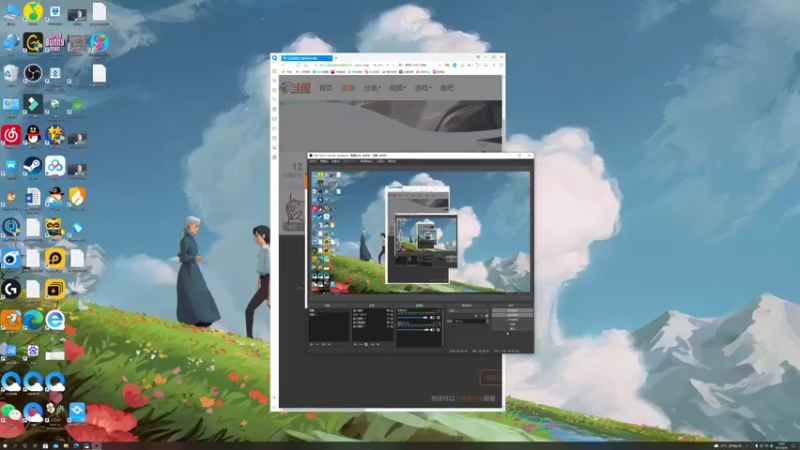
Task: Click the taskbar search icon
Action: (15, 446)
